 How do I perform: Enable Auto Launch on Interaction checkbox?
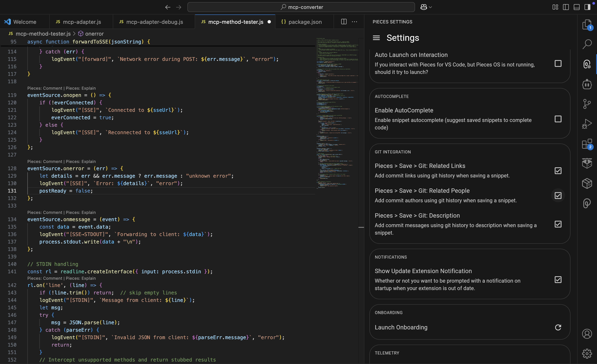[558, 63]
